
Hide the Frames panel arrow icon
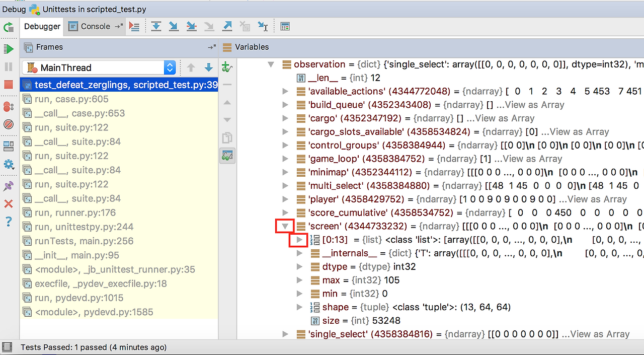[212, 47]
